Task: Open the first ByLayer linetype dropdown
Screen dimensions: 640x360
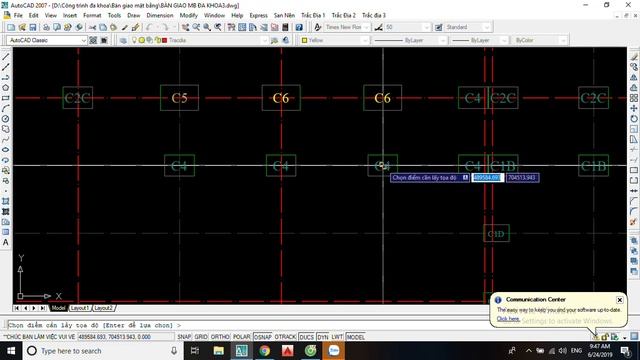Action: pos(442,40)
